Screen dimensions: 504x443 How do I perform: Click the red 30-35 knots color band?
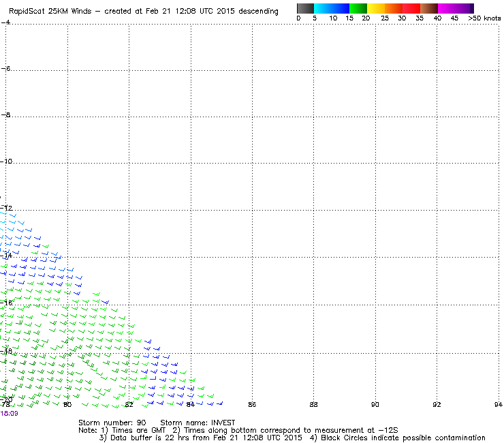411,8
